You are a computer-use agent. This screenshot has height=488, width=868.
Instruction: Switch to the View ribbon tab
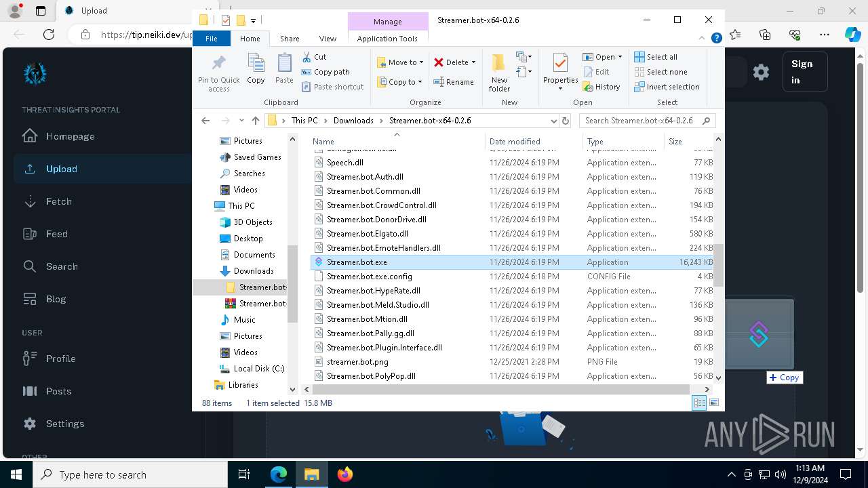(x=328, y=39)
